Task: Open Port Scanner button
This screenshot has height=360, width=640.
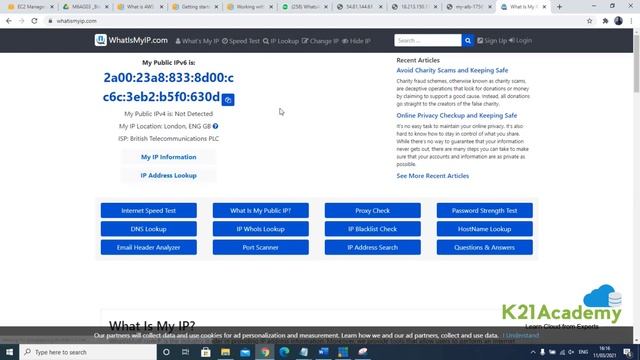Action: point(260,247)
